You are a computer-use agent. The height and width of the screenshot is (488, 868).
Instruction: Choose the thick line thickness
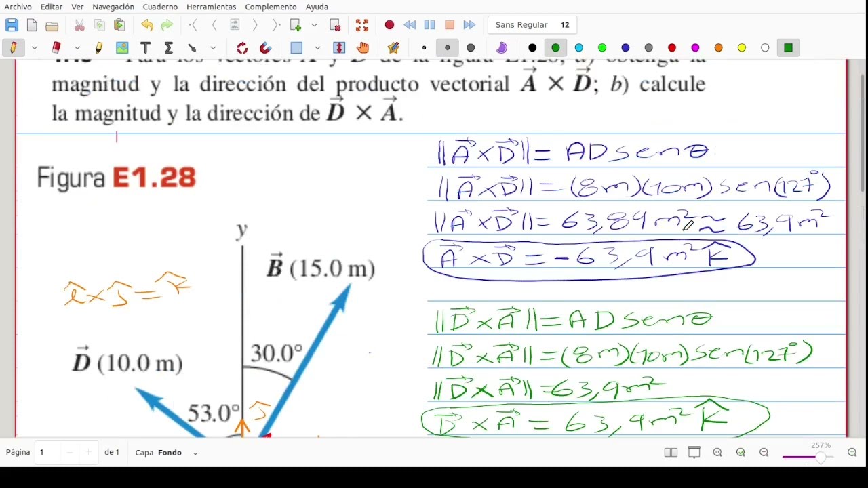coord(471,47)
